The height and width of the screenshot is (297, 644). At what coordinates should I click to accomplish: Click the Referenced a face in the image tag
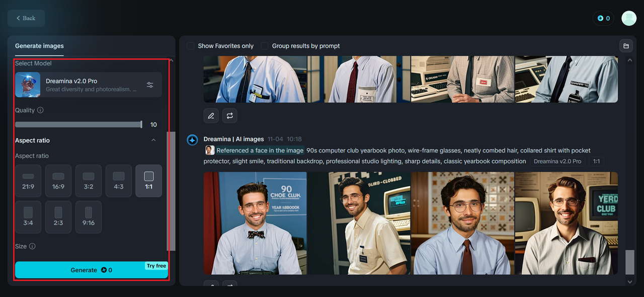pos(260,151)
